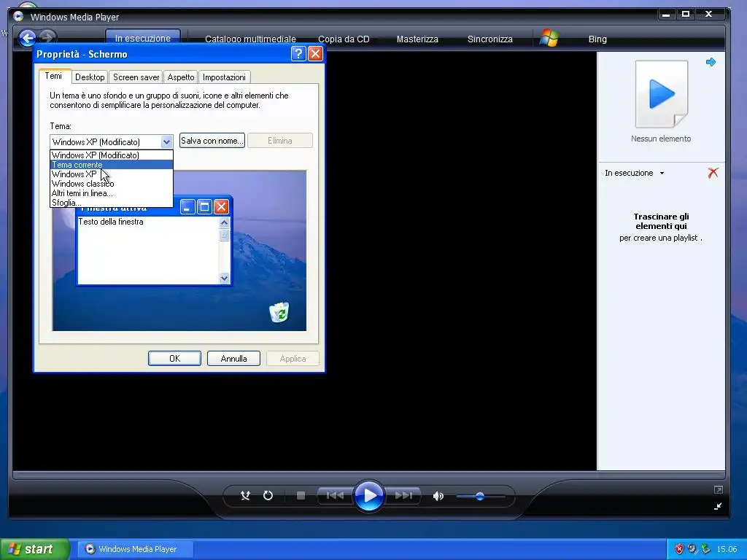The height and width of the screenshot is (560, 747).
Task: Click the help question mark in Proprietà - Schermo
Action: 298,53
